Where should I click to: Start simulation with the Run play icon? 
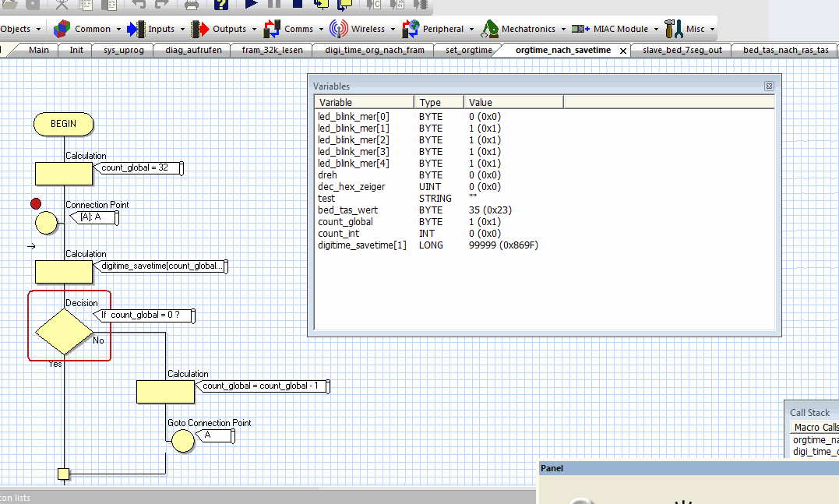(252, 4)
